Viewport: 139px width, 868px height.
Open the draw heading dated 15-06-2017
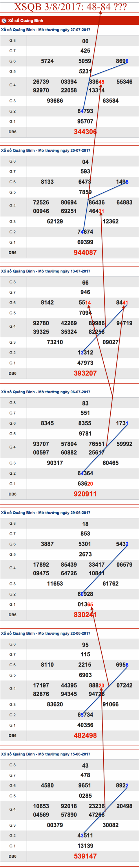tap(45, 754)
